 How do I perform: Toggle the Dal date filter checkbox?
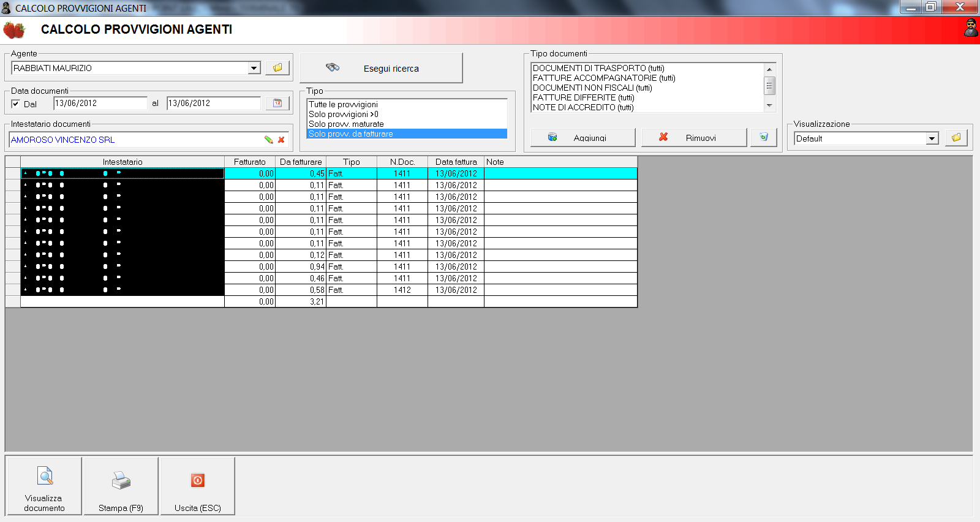click(x=16, y=104)
